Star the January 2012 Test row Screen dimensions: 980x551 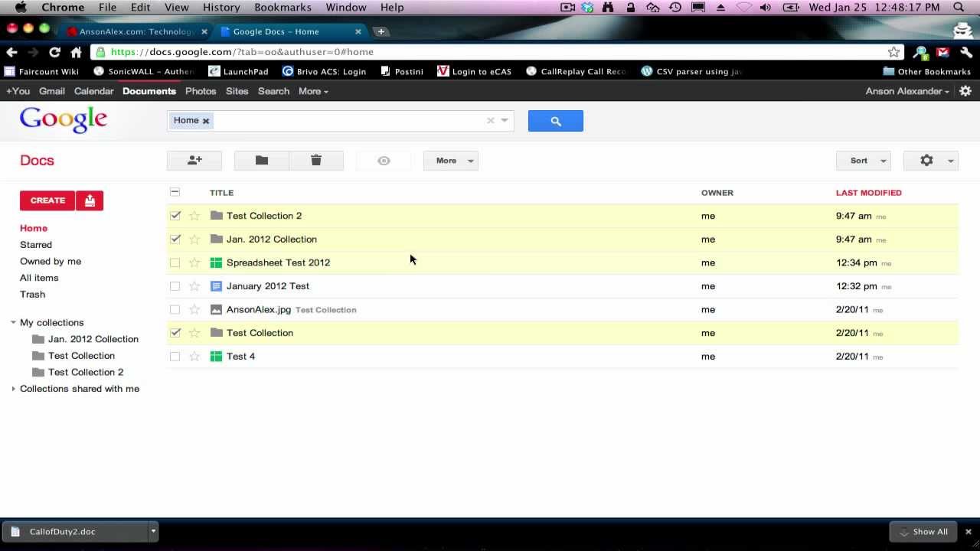194,286
